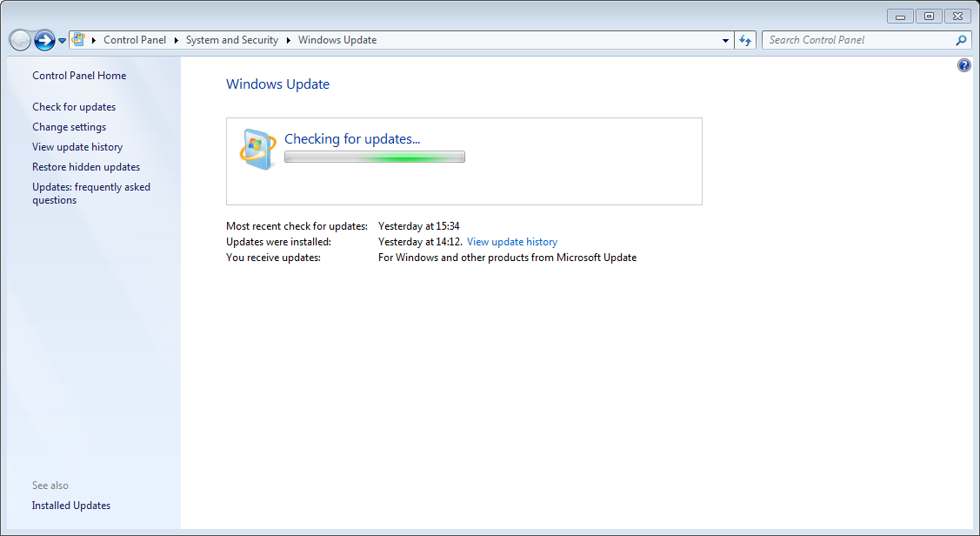Image resolution: width=980 pixels, height=536 pixels.
Task: Click Check for updates link
Action: pyautogui.click(x=74, y=107)
